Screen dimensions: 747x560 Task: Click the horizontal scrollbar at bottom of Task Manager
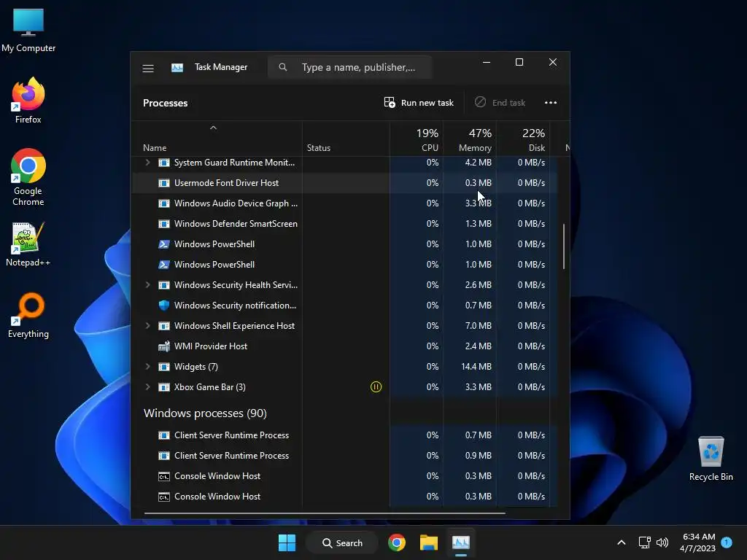point(325,513)
